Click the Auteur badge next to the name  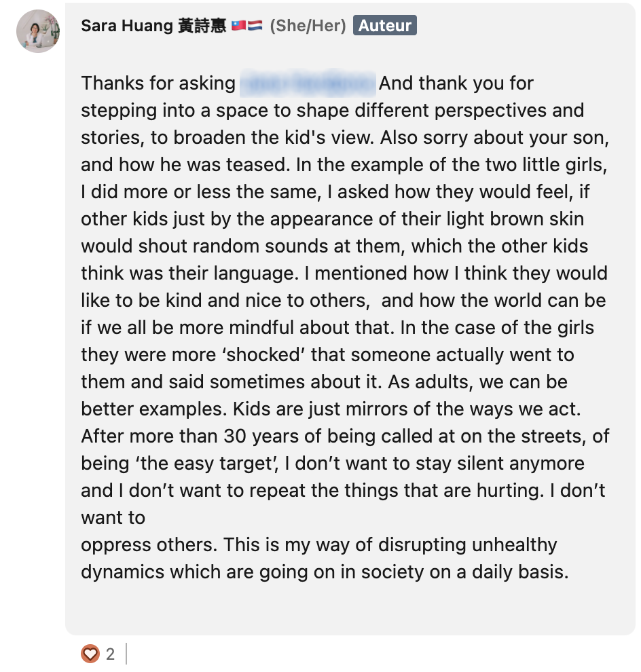(384, 25)
